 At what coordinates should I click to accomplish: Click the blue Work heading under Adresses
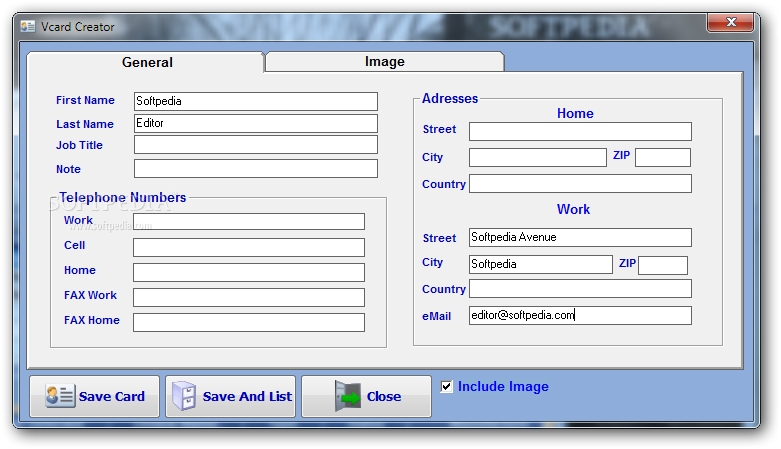coord(573,209)
